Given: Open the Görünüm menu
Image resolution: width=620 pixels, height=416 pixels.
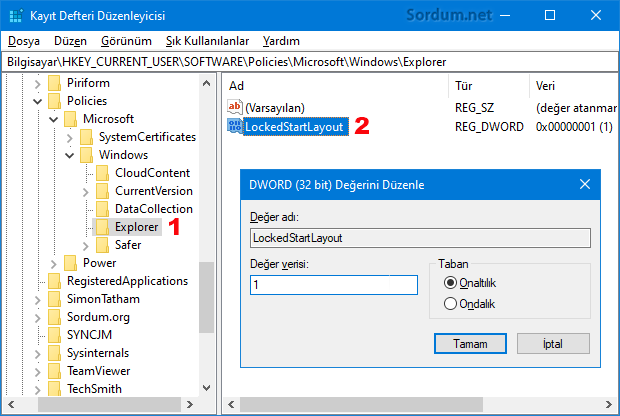Looking at the screenshot, I should point(126,41).
